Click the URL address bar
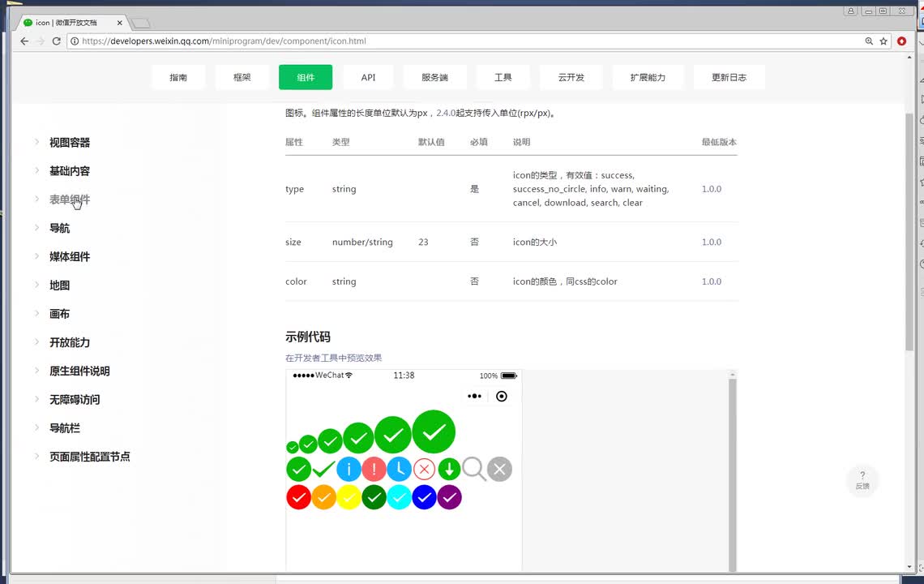Image resolution: width=924 pixels, height=584 pixels. point(465,41)
